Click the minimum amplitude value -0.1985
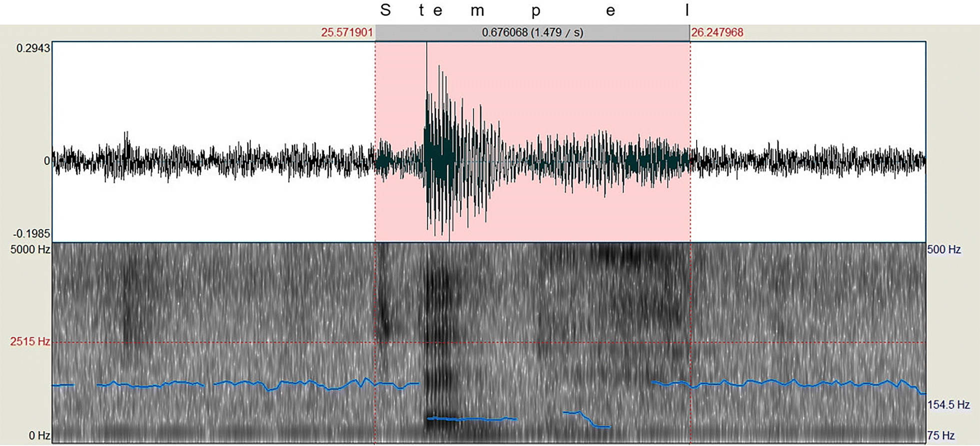The image size is (980, 446). (31, 234)
